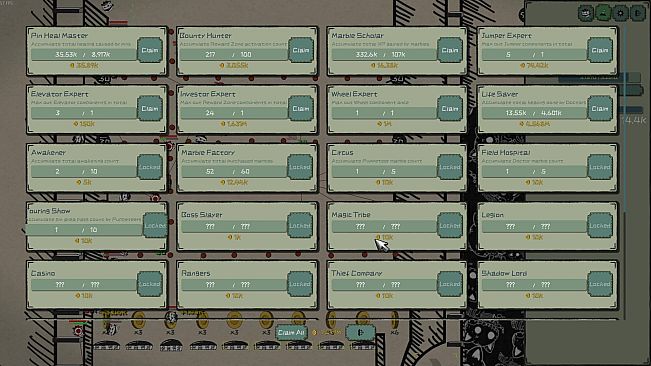
Task: Claim the Marble Scholar reward
Action: pyautogui.click(x=450, y=50)
